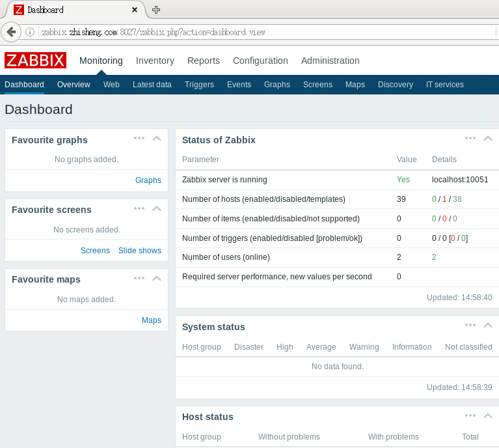Click the Slide shows link

pos(140,251)
